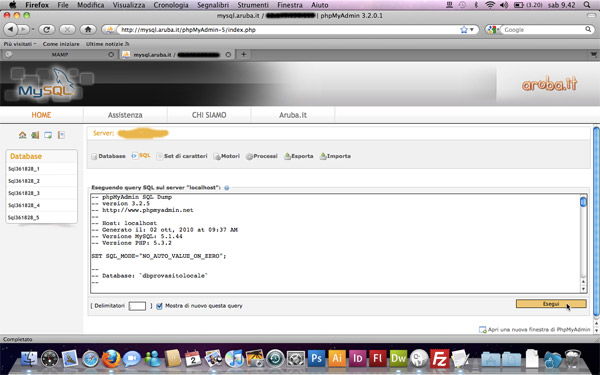Image resolution: width=600 pixels, height=375 pixels.
Task: Open the Importa tab
Action: pyautogui.click(x=335, y=156)
